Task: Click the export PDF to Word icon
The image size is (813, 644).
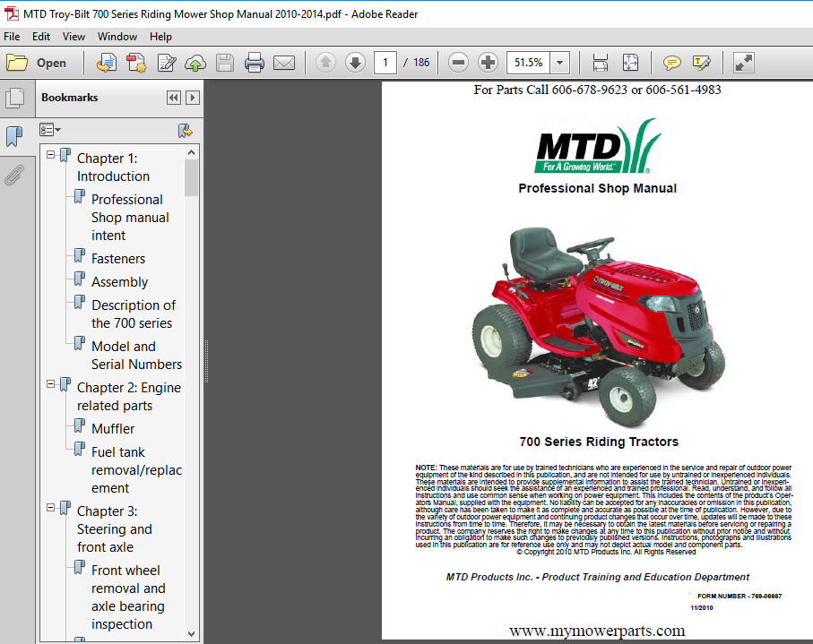Action: click(x=107, y=63)
